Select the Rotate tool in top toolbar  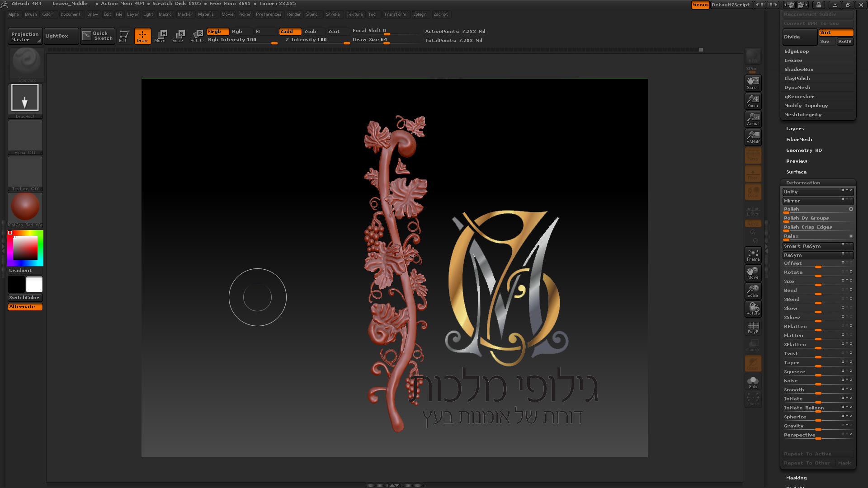click(197, 36)
